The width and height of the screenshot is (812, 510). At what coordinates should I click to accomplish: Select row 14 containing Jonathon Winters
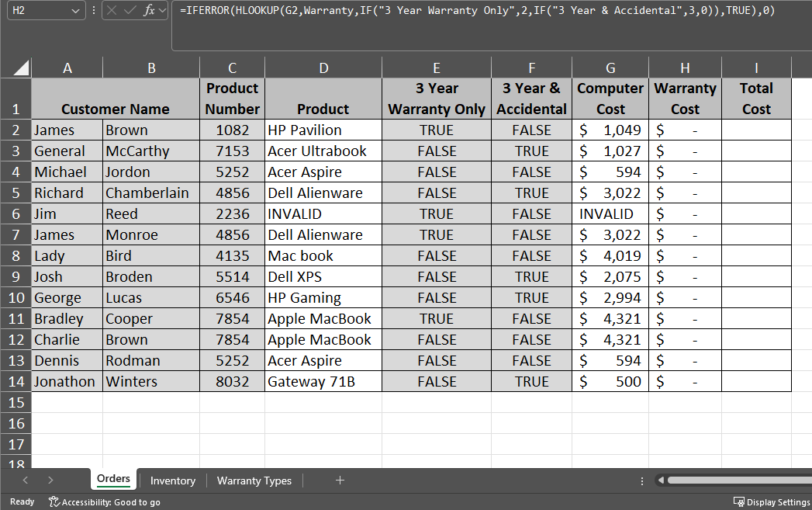tap(16, 381)
